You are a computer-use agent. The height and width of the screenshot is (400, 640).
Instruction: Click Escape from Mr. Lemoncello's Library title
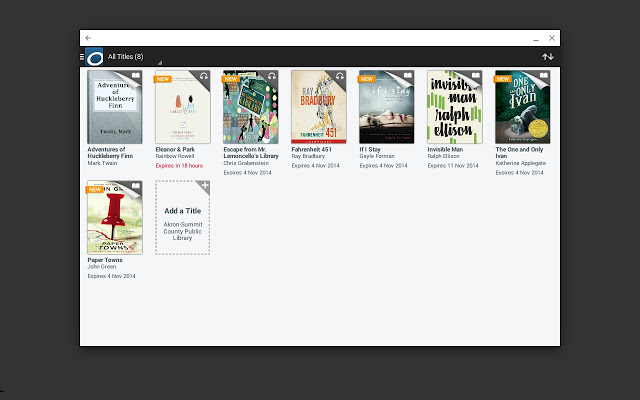click(251, 153)
